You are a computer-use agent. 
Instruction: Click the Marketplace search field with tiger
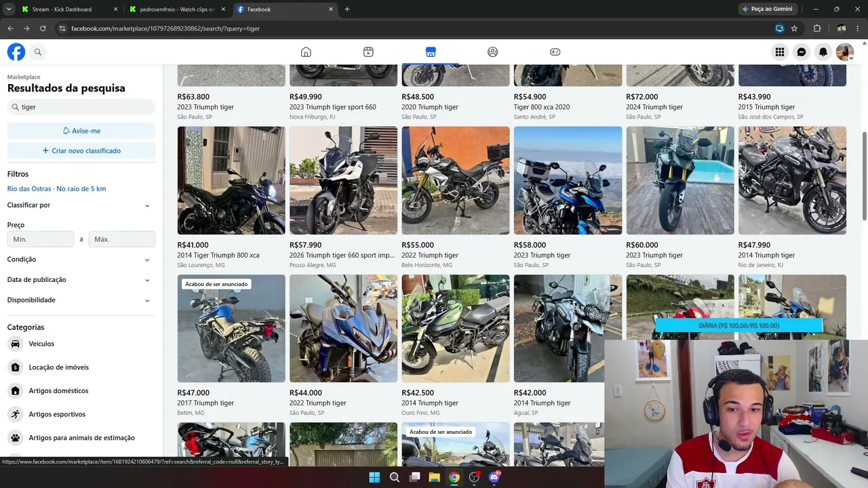[x=81, y=107]
